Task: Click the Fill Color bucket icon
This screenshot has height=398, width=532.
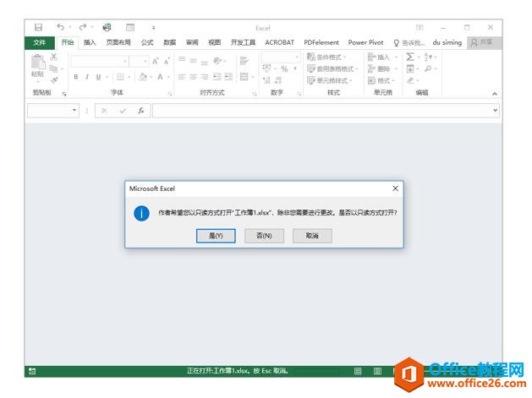Action: click(x=143, y=77)
